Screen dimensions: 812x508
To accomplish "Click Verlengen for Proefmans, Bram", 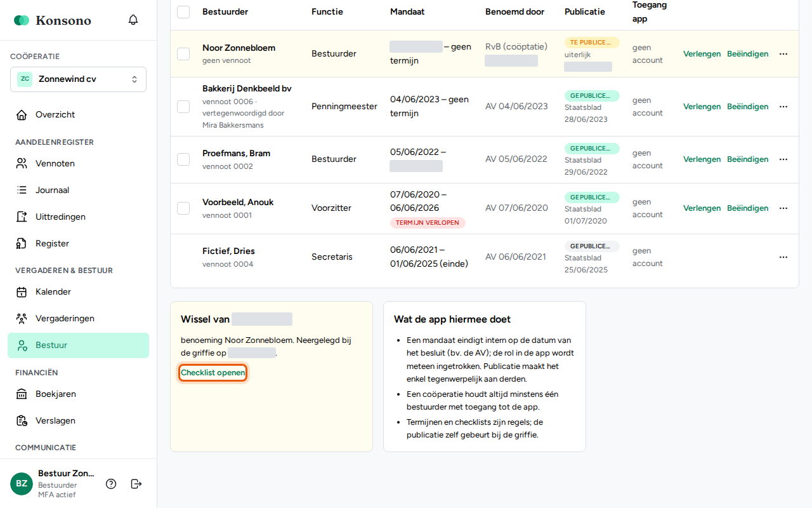I will [702, 159].
